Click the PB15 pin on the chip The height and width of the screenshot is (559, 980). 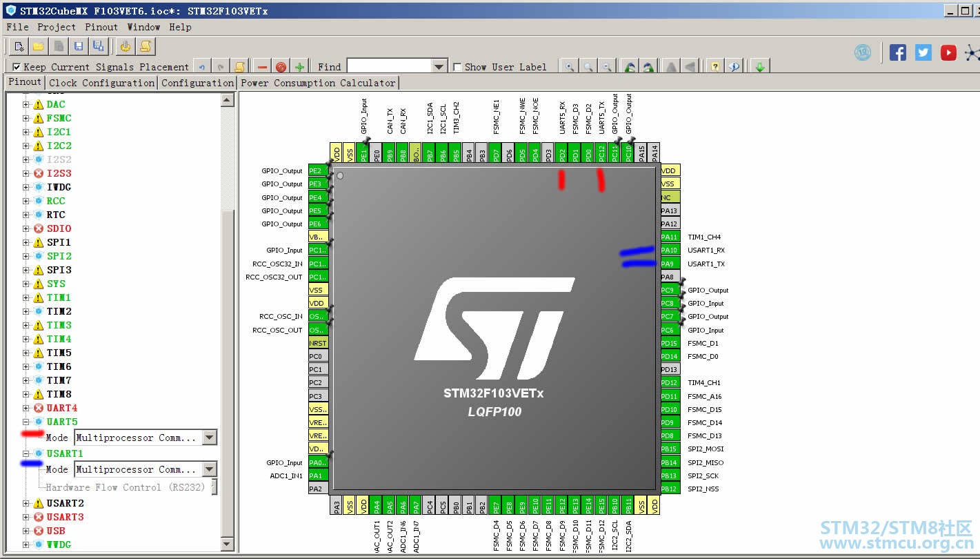tap(670, 449)
